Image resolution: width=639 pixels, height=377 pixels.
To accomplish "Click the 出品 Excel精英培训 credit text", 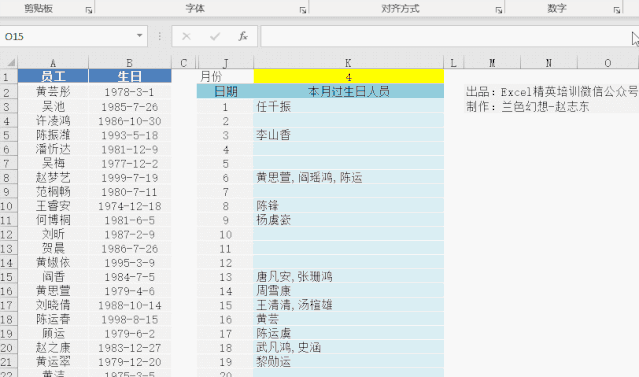I will pos(552,92).
